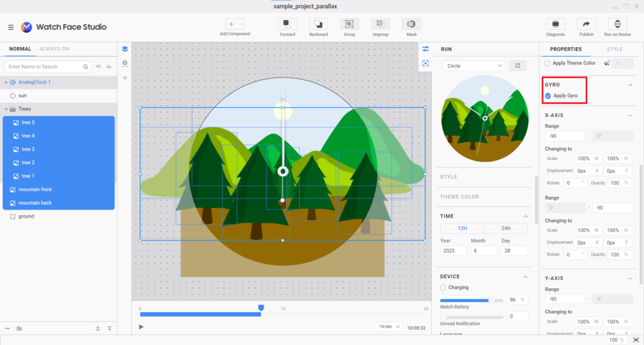644x345 pixels.
Task: Adjust the Watch Battery slider
Action: tap(492, 300)
